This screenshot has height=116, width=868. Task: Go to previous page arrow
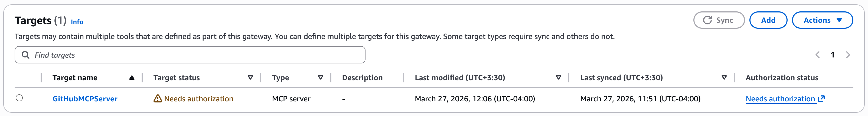click(817, 55)
